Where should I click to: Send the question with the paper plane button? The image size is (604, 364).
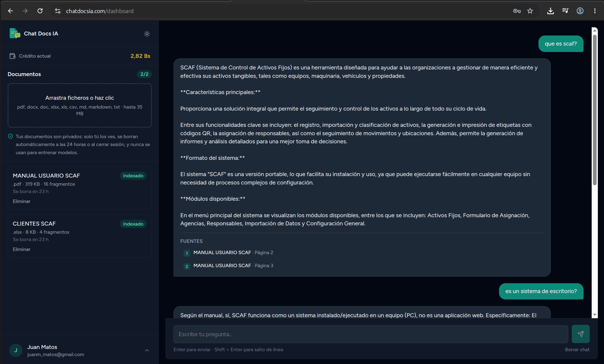click(x=581, y=334)
